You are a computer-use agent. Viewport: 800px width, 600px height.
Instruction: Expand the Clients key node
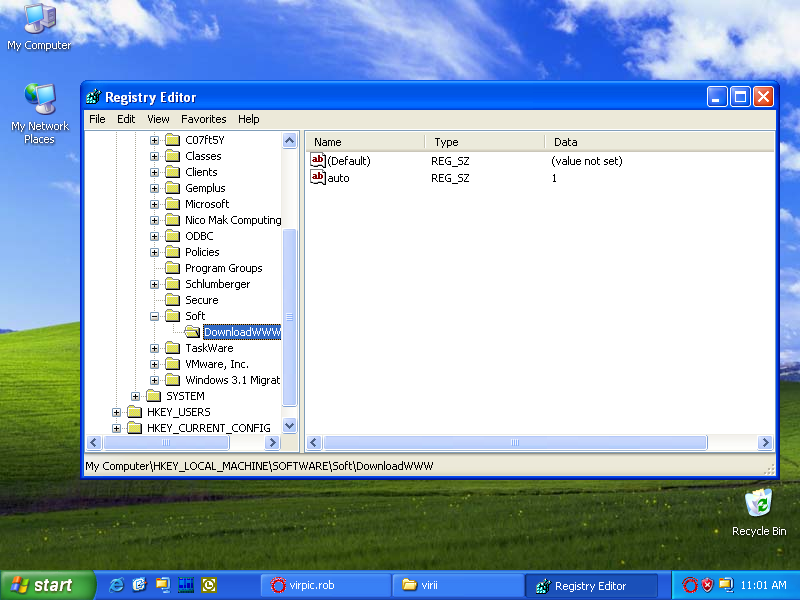(x=154, y=172)
